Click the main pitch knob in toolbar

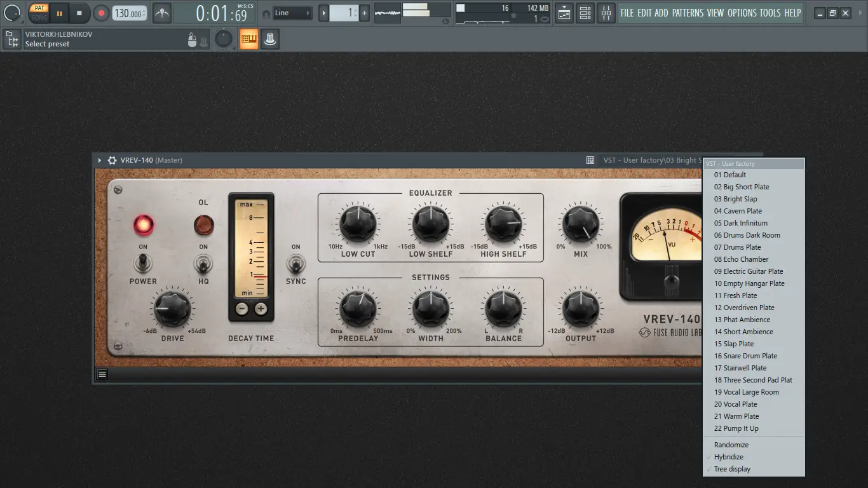click(x=224, y=39)
